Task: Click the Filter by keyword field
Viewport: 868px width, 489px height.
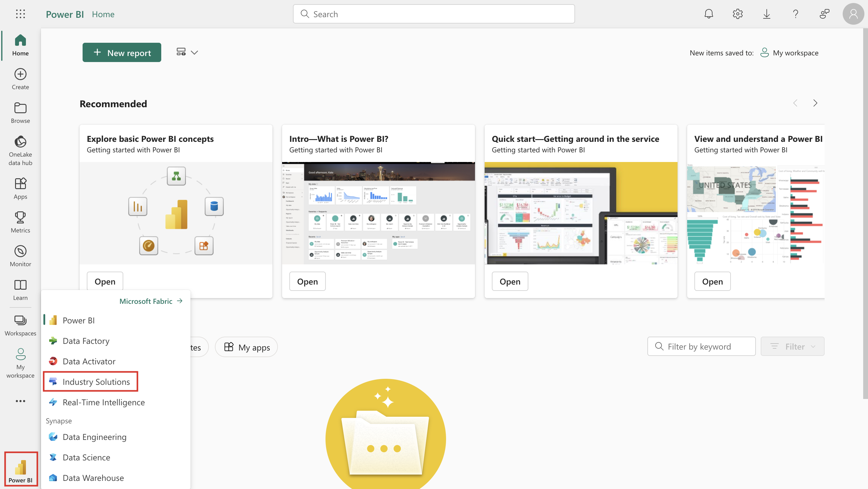Action: point(701,346)
